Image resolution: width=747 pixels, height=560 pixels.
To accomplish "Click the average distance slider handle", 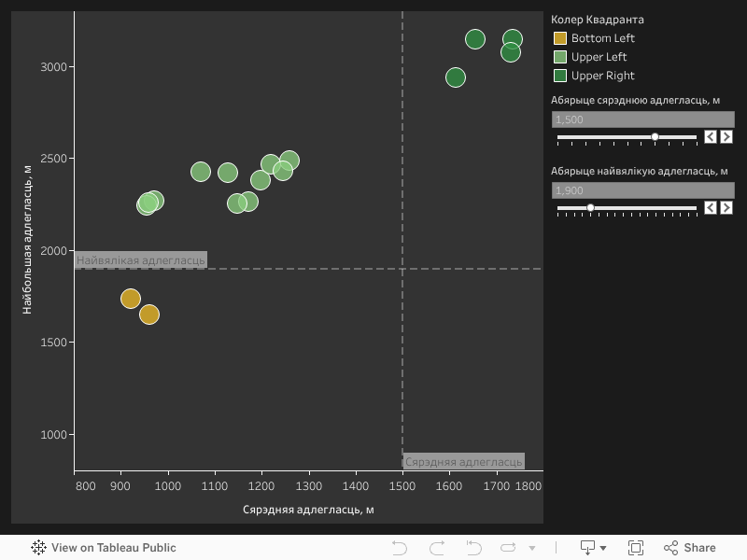I will coord(655,137).
